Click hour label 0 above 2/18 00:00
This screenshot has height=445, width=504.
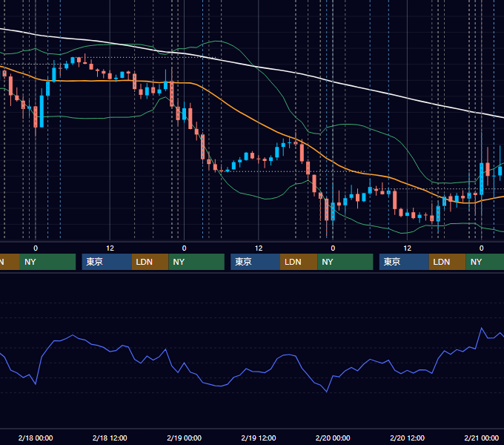pyautogui.click(x=36, y=248)
